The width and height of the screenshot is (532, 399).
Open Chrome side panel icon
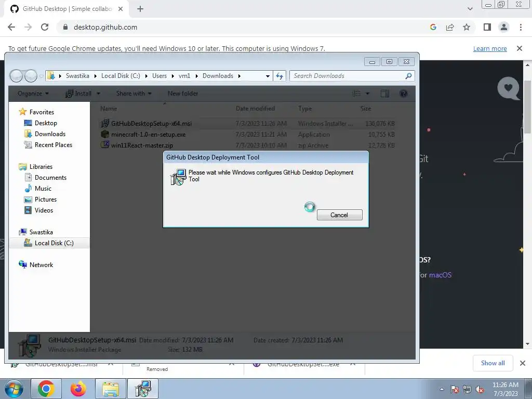click(487, 27)
